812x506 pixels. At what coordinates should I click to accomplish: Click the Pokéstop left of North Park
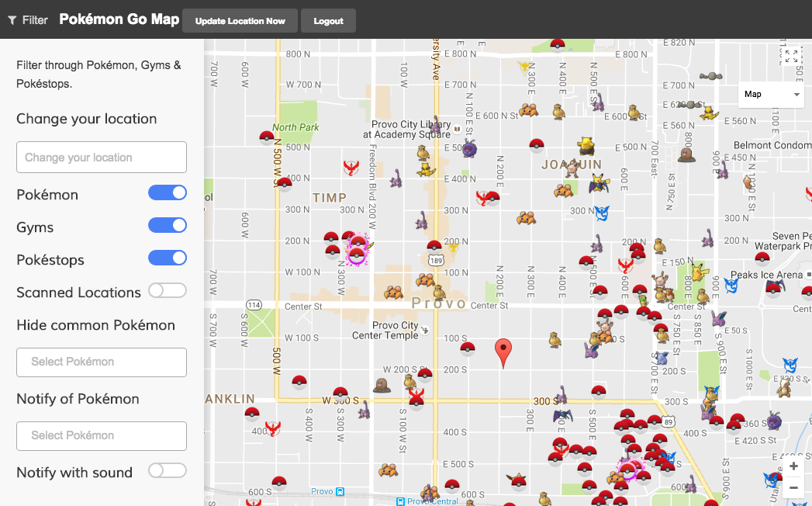point(267,138)
